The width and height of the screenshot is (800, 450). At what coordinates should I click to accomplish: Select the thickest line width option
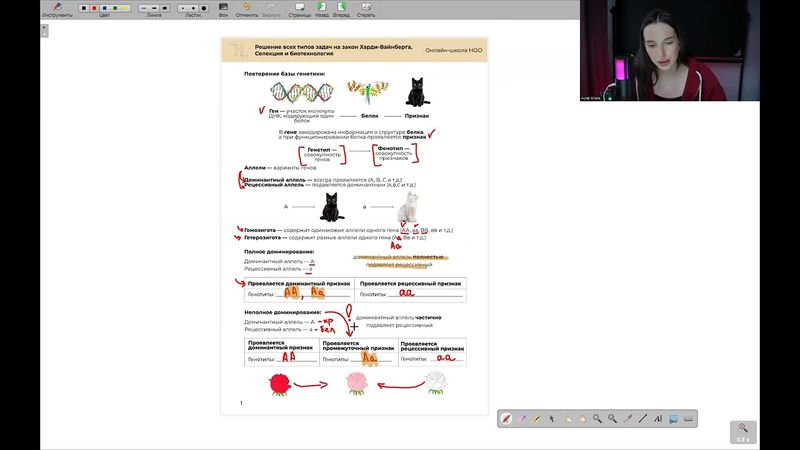(x=166, y=8)
